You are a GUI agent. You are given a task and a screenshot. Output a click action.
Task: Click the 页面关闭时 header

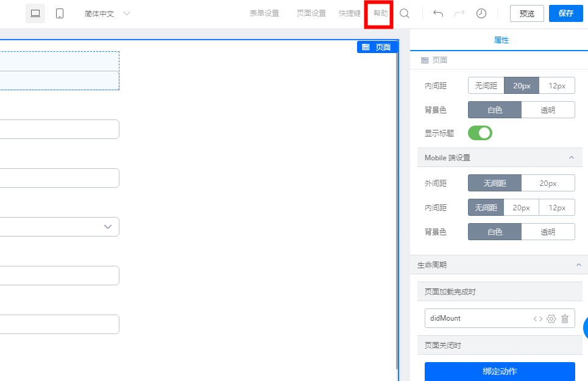click(500, 346)
